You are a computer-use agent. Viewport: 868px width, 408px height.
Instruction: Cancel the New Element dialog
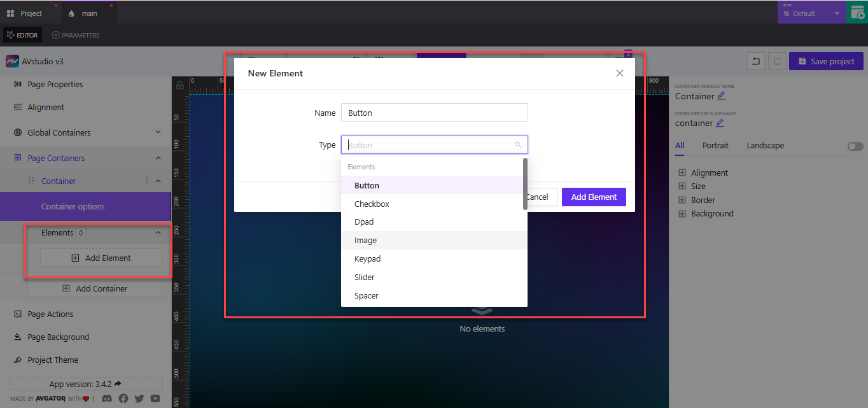(x=538, y=197)
